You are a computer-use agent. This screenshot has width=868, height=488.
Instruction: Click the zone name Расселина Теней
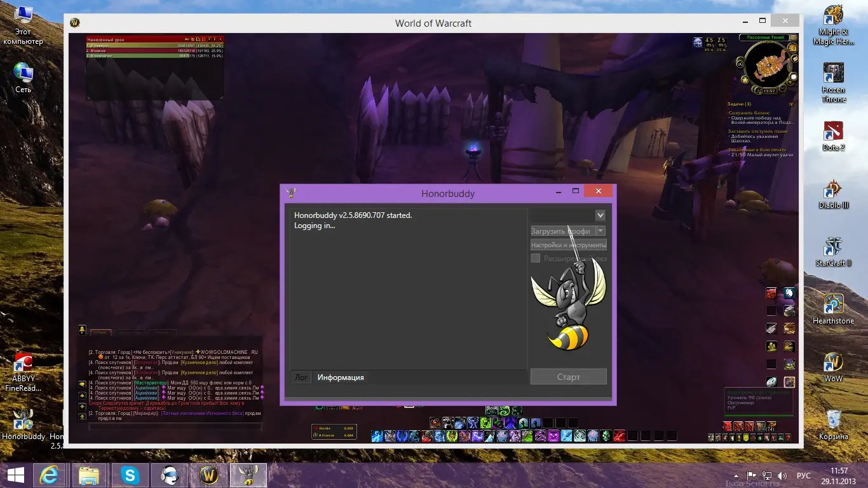click(x=766, y=37)
